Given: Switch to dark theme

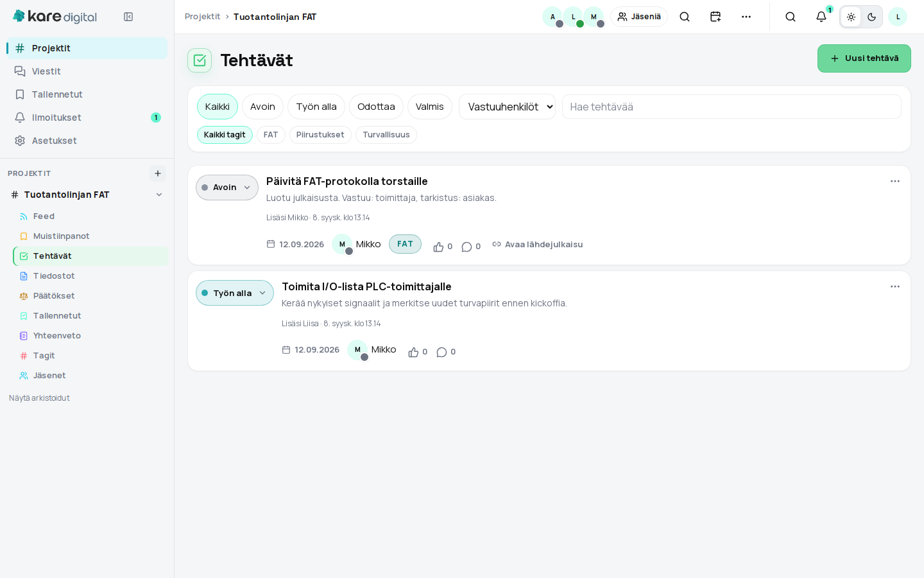Looking at the screenshot, I should 871,17.
